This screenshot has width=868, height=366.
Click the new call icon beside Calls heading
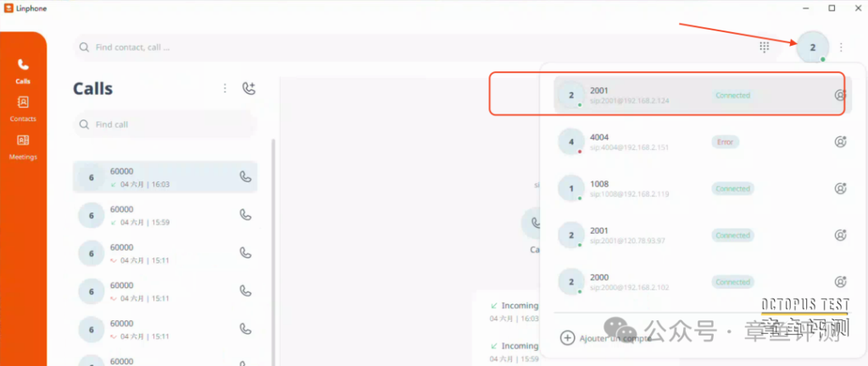(248, 88)
